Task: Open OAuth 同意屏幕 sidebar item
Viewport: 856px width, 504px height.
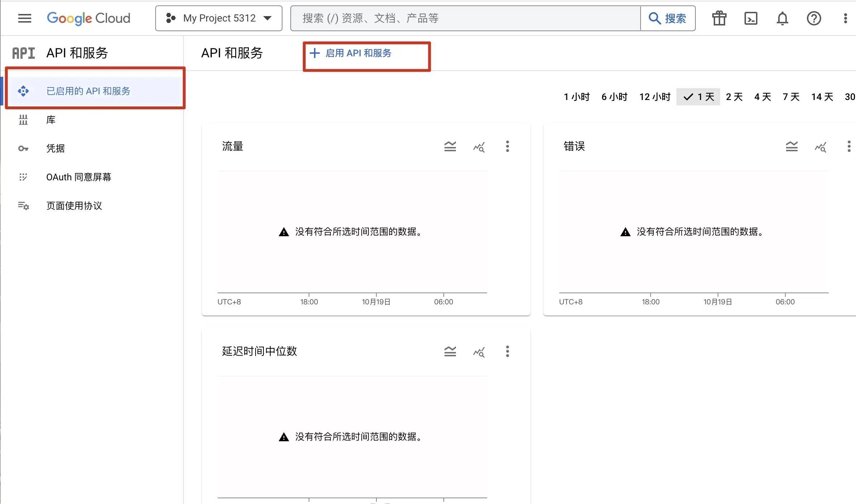Action: point(79,177)
